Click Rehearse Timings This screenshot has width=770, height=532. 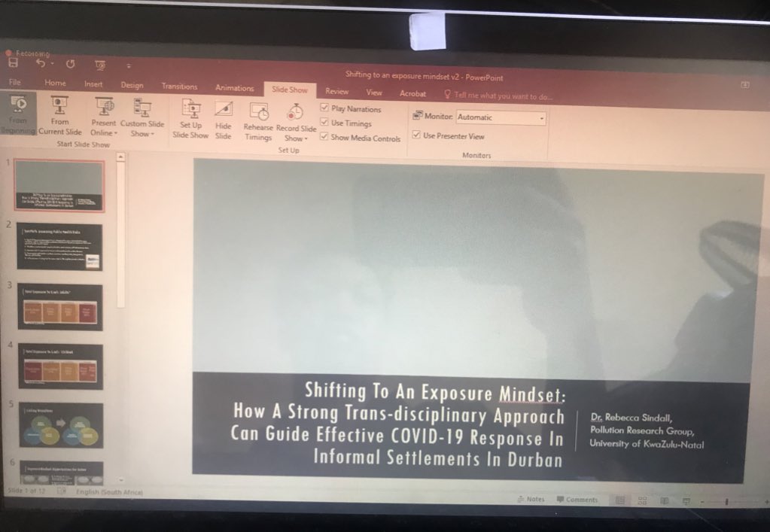tap(258, 122)
